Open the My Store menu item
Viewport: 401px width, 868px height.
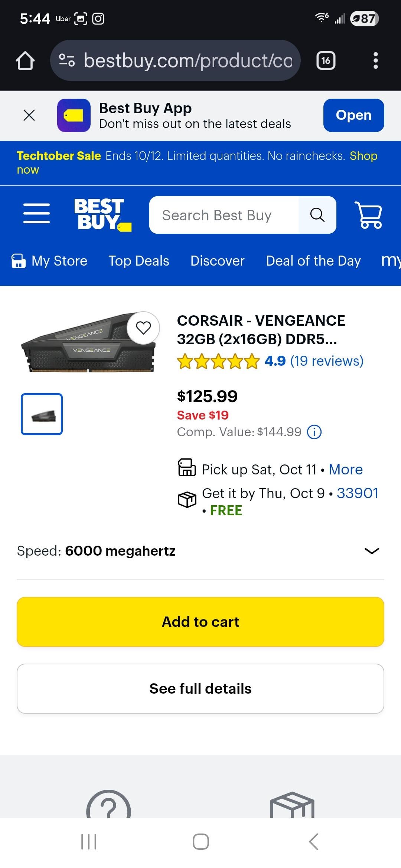[50, 261]
